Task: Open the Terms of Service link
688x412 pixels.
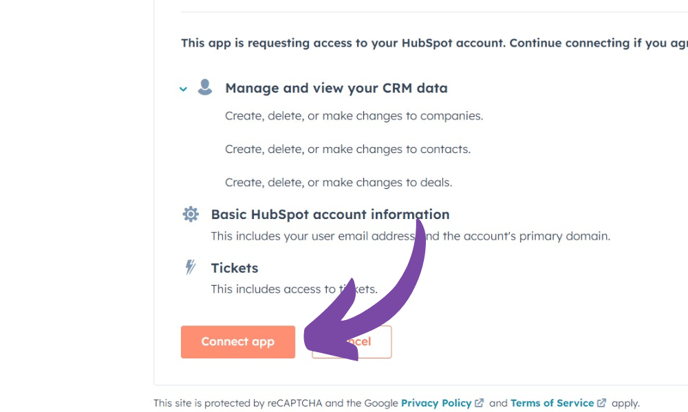Action: (x=552, y=403)
